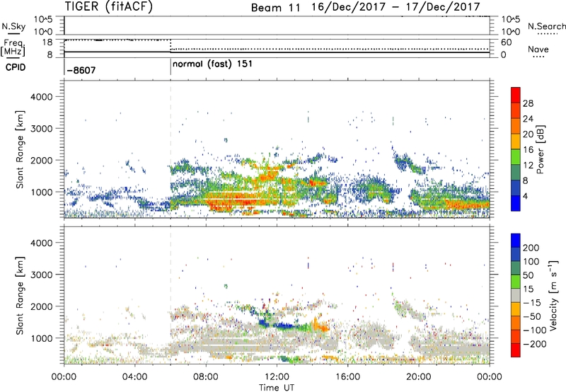Click the 4 dB power colorbar label
Viewport: 566px width, 392px height.
pyautogui.click(x=526, y=197)
